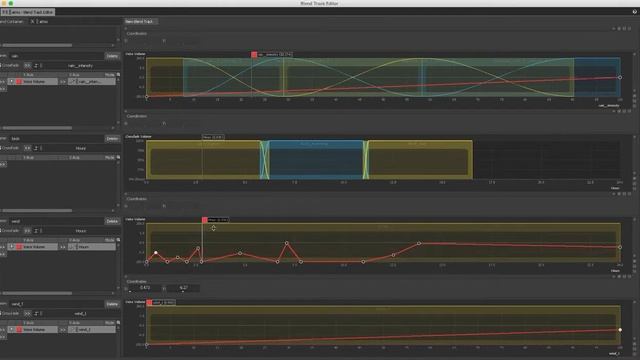Image resolution: width=640 pixels, height=360 pixels.
Task: Click the Y coordinate field under wind graph
Action: (183, 288)
